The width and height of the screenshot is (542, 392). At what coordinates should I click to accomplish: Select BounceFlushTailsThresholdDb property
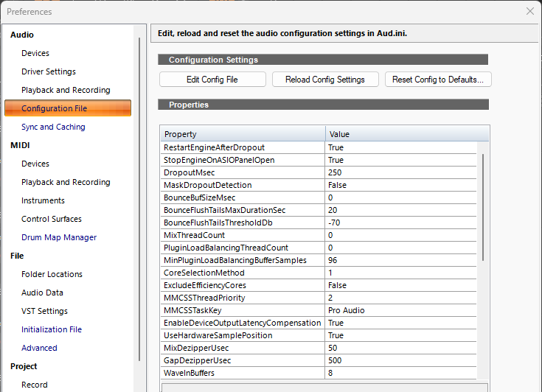(243, 223)
